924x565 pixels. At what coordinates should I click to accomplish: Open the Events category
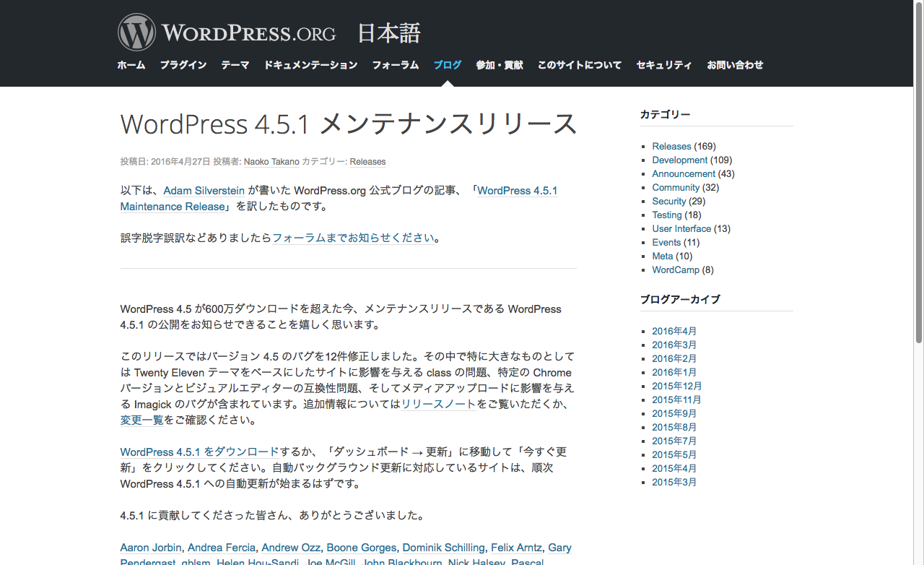666,242
